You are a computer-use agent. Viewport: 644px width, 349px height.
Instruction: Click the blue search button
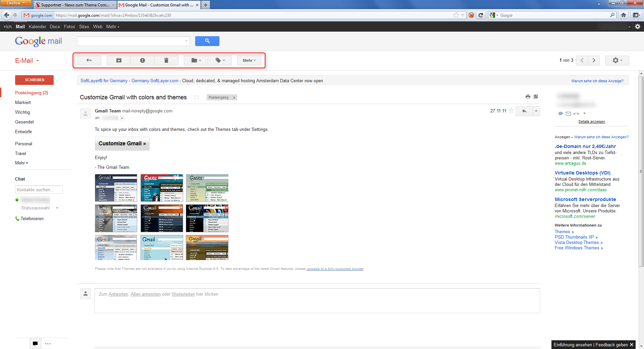click(x=207, y=41)
